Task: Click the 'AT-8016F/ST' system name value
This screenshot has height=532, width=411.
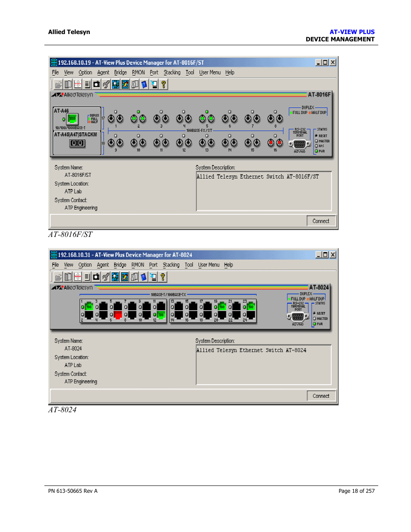Action: pyautogui.click(x=78, y=175)
